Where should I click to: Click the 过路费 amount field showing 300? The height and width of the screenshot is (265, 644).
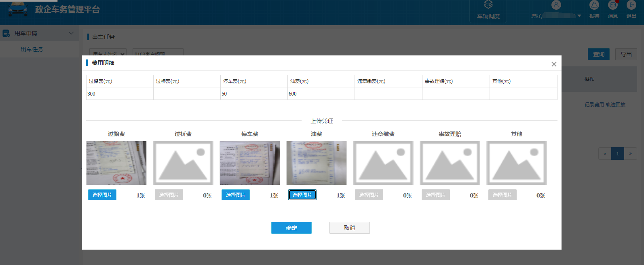pos(119,94)
